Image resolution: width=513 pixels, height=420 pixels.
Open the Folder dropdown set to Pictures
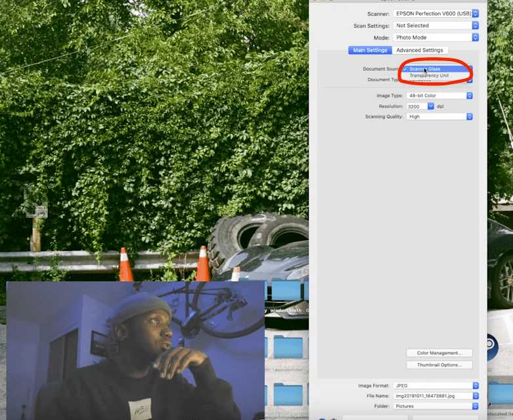coord(435,406)
